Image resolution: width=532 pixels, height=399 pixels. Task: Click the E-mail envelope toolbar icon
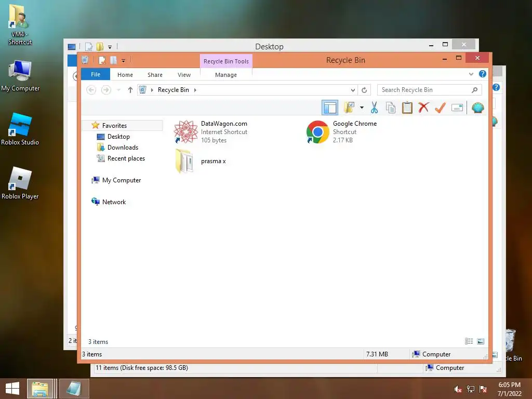click(457, 108)
